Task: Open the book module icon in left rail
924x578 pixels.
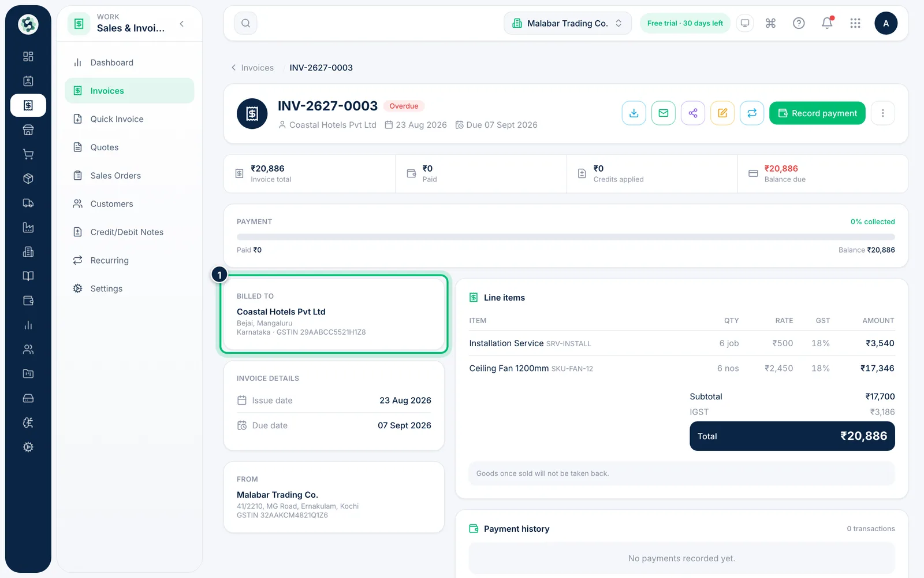Action: tap(28, 276)
